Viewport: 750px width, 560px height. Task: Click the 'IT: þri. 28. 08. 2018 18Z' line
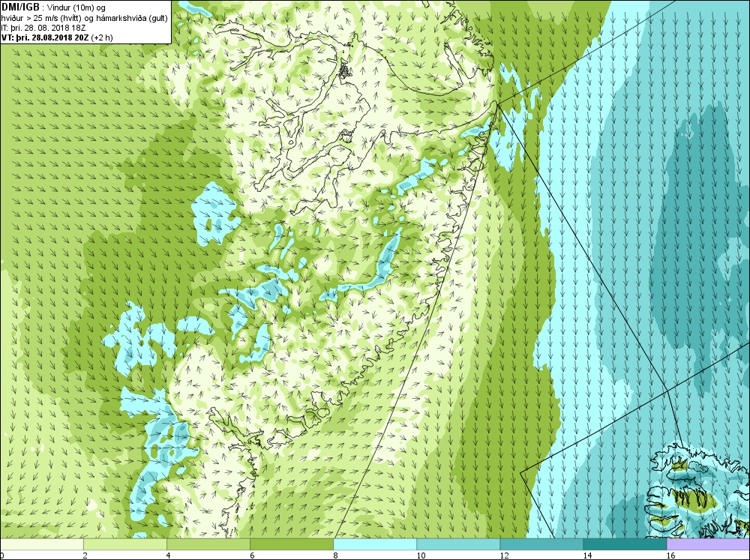coord(43,28)
